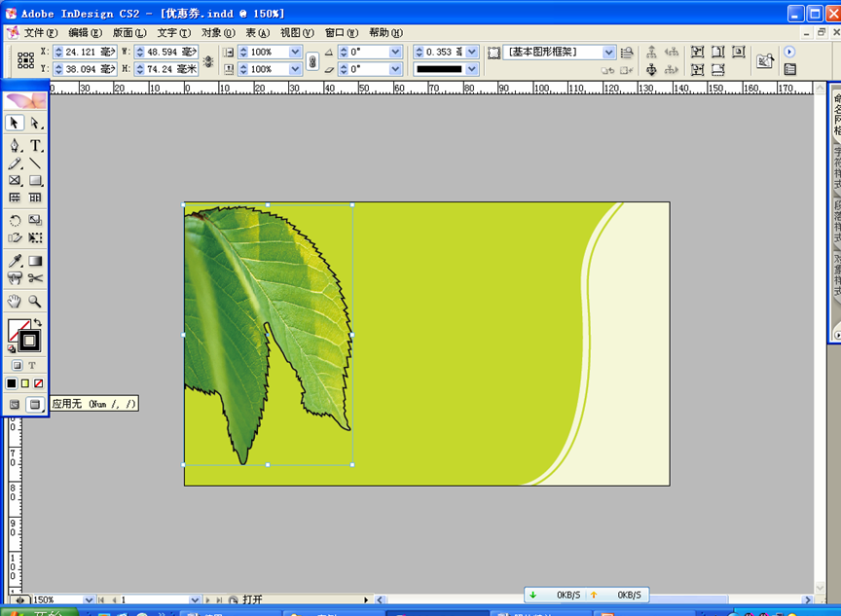Toggle constrain proportions chain for scaling
Screen dimensions: 841x616
click(x=312, y=60)
